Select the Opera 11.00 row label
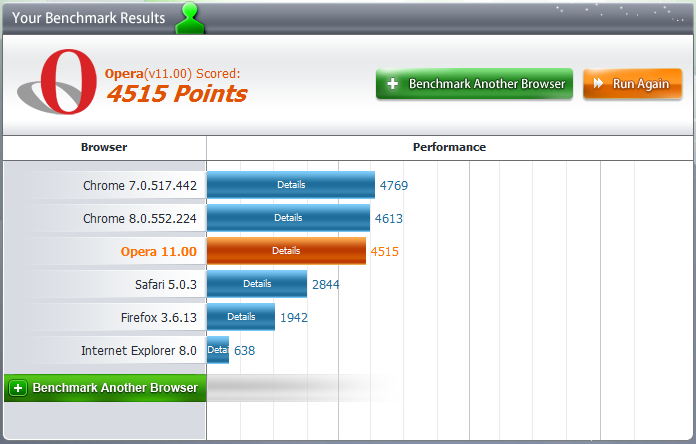Image resolution: width=696 pixels, height=444 pixels. 158,252
